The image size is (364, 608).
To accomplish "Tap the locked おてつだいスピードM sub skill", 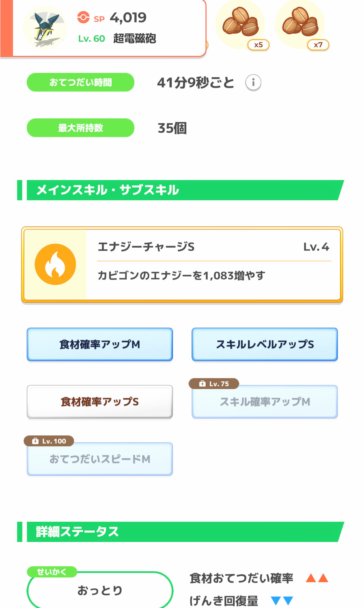I will tap(100, 459).
